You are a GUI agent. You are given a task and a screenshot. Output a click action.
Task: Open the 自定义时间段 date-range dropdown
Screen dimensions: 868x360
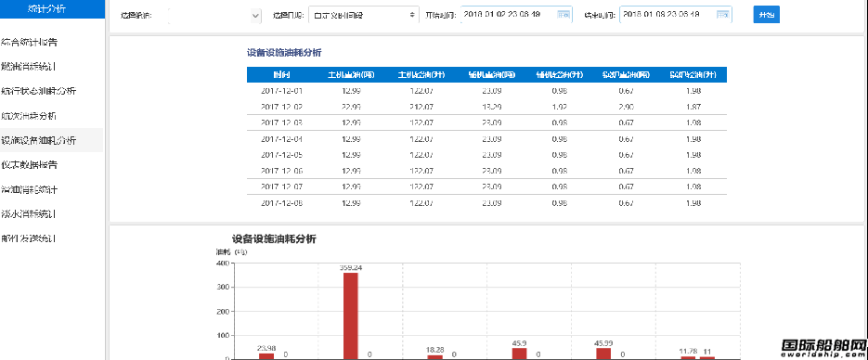pos(364,15)
